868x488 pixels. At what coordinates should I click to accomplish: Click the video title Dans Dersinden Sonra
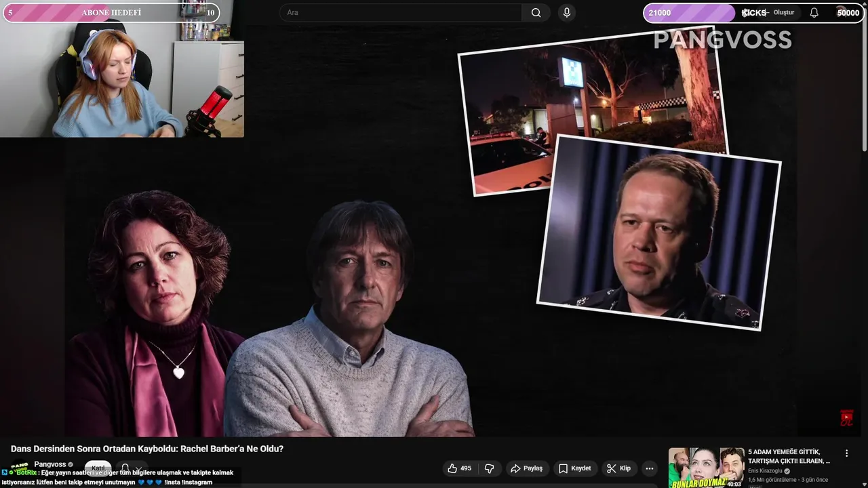coord(147,449)
